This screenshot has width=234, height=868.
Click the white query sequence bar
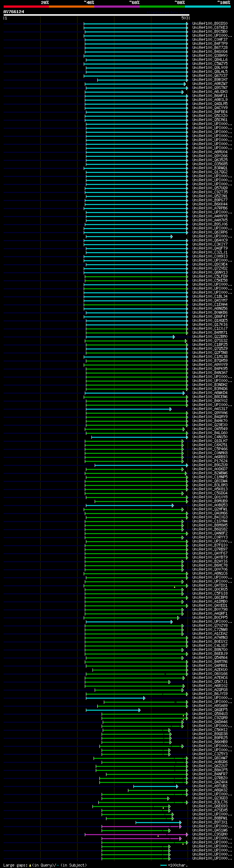tap(96, 15)
